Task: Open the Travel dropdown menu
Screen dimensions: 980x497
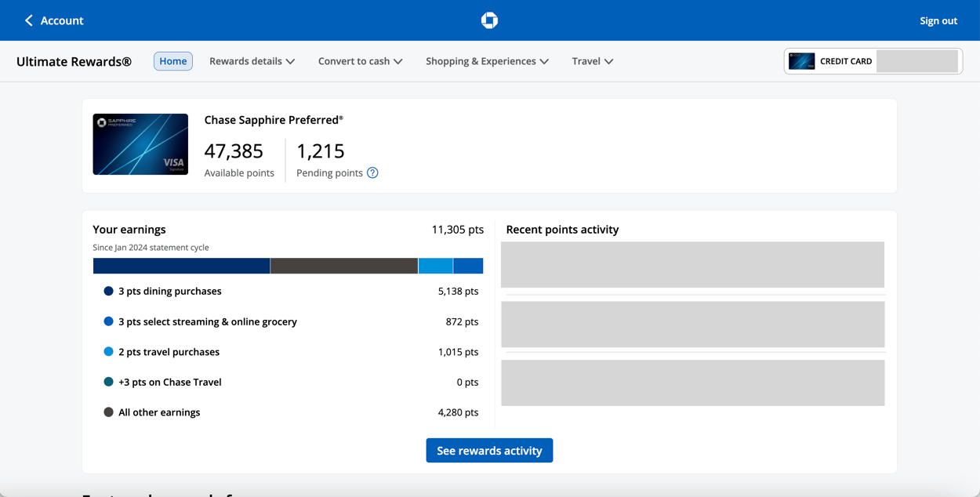Action: point(592,61)
